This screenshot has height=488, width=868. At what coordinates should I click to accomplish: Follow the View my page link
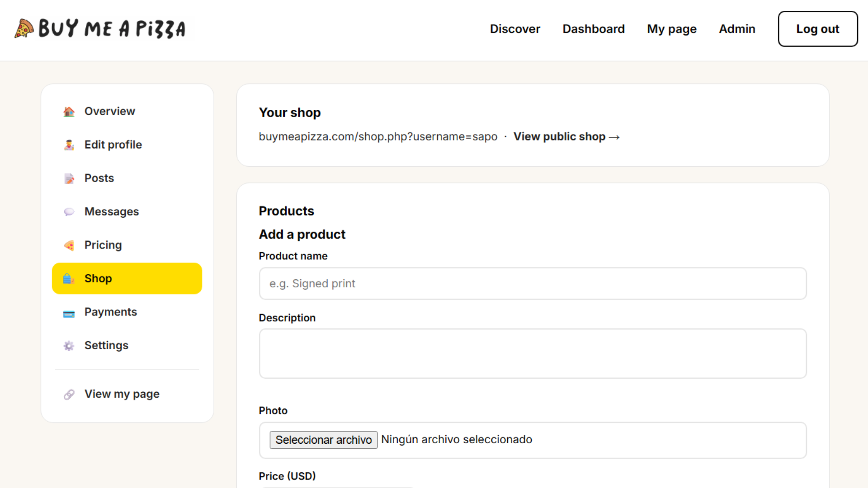127,394
